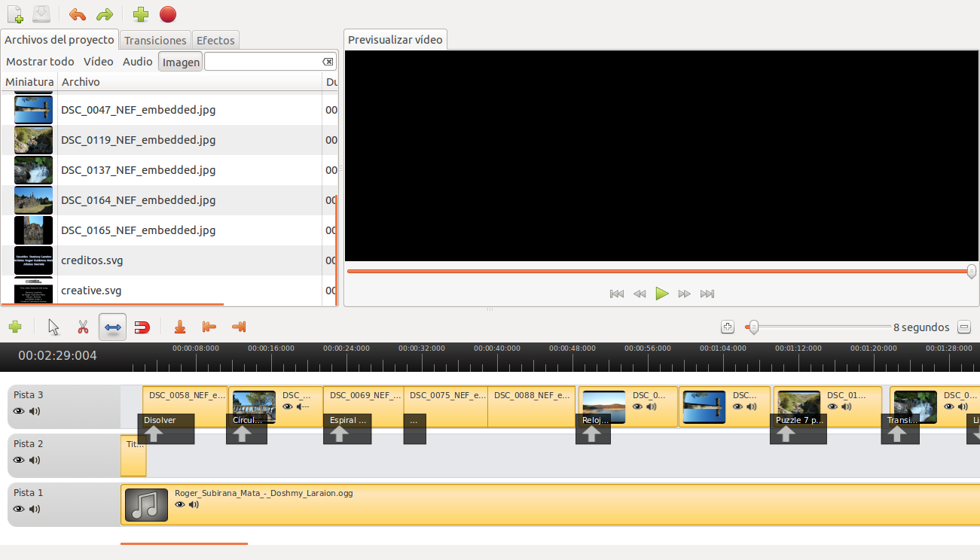Image resolution: width=980 pixels, height=560 pixels.
Task: Clear the search field with the backspace icon
Action: tap(327, 61)
